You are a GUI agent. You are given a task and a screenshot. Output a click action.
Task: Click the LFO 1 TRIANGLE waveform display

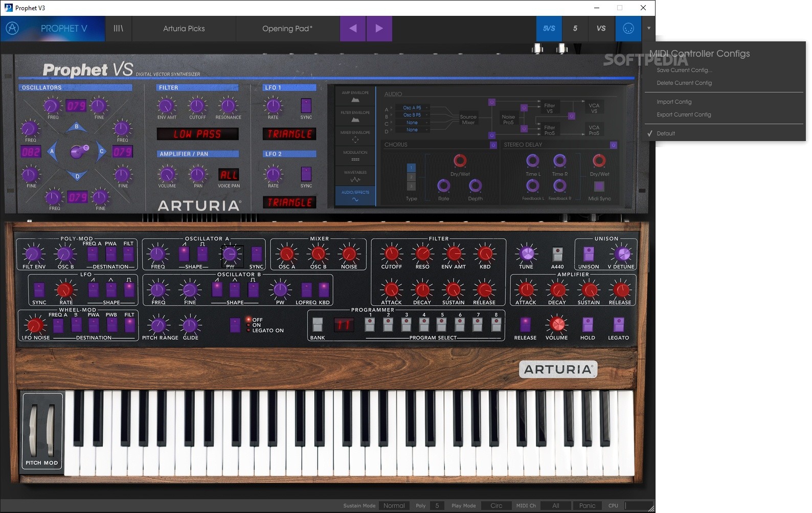[x=289, y=134]
